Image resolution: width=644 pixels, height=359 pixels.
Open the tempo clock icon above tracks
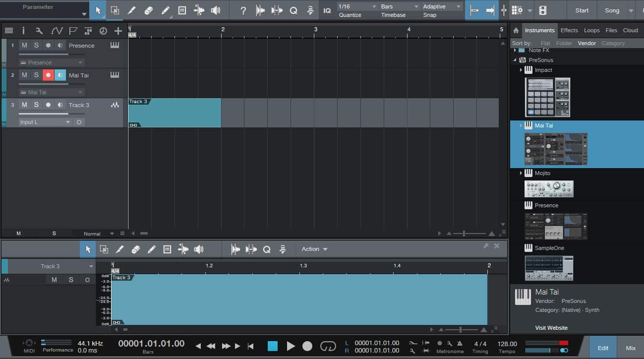pyautogui.click(x=103, y=31)
